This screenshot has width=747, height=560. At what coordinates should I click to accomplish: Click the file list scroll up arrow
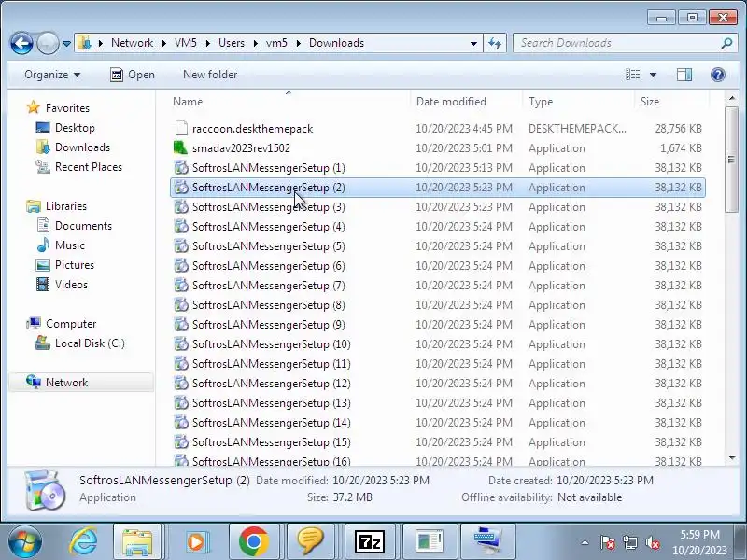pyautogui.click(x=732, y=99)
